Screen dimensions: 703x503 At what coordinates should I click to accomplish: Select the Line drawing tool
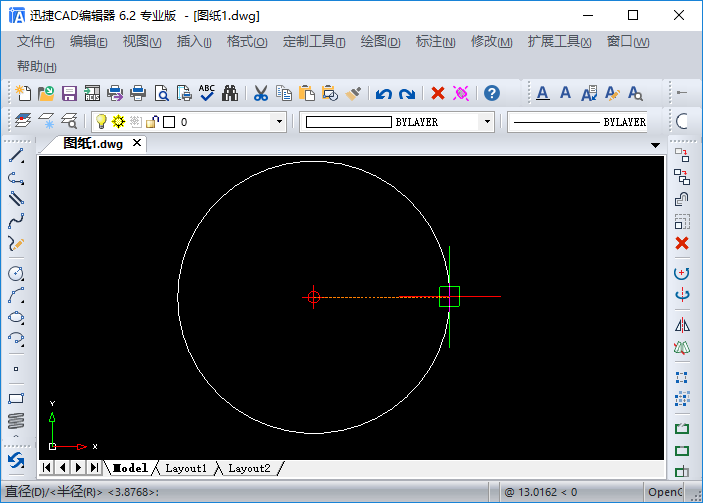tap(16, 156)
